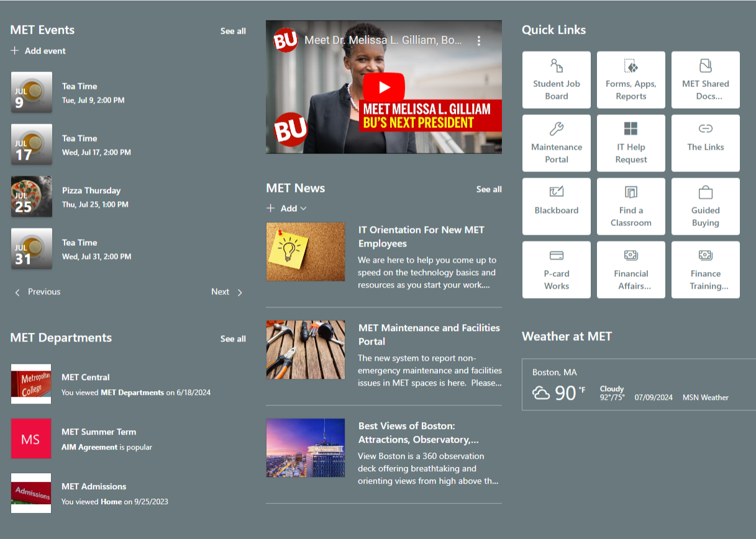Open the Forms, Apps, Reports icon
The height and width of the screenshot is (539, 756).
[631, 66]
